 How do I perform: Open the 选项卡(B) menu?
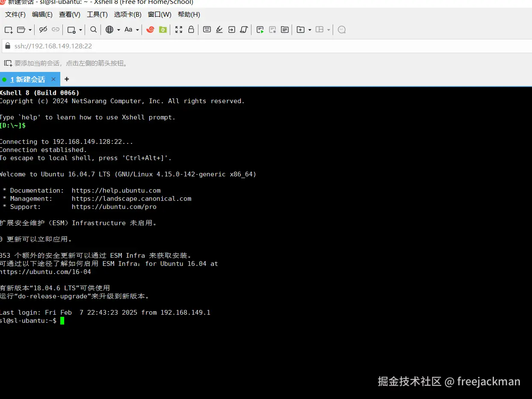[x=128, y=15]
